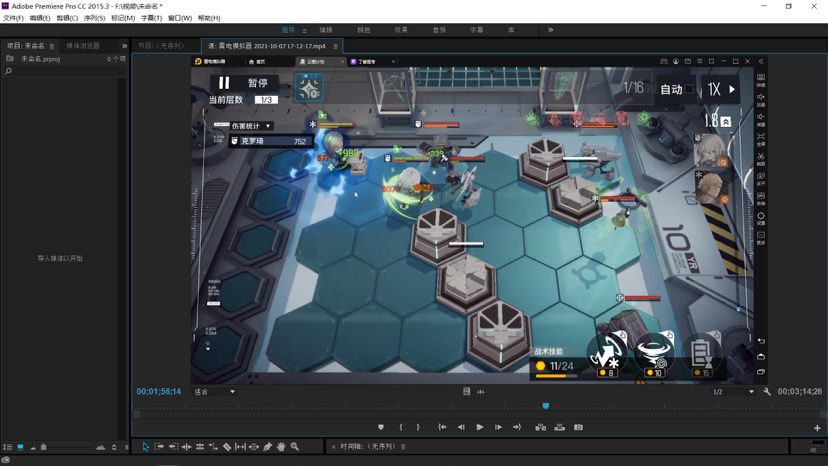Open the 音频 workspace

439,30
